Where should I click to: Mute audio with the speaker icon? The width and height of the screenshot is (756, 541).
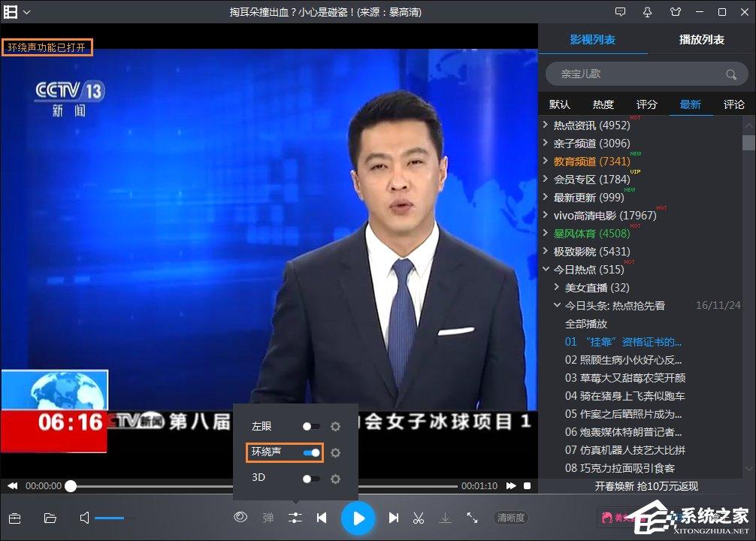85,518
